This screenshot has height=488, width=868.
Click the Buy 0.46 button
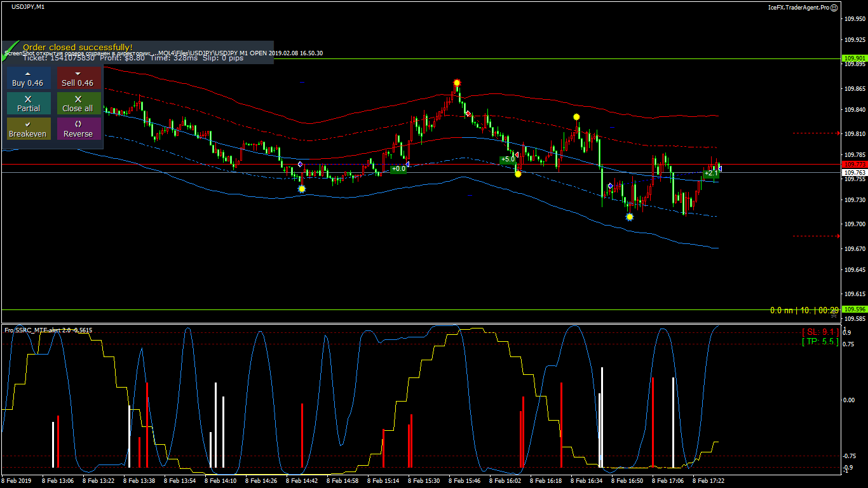click(x=28, y=78)
